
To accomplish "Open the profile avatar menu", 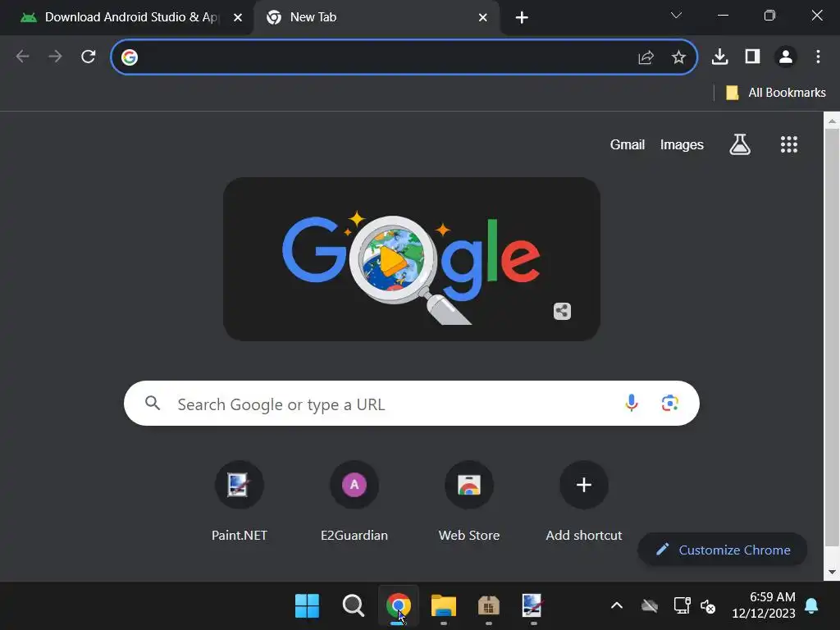I will [x=786, y=57].
